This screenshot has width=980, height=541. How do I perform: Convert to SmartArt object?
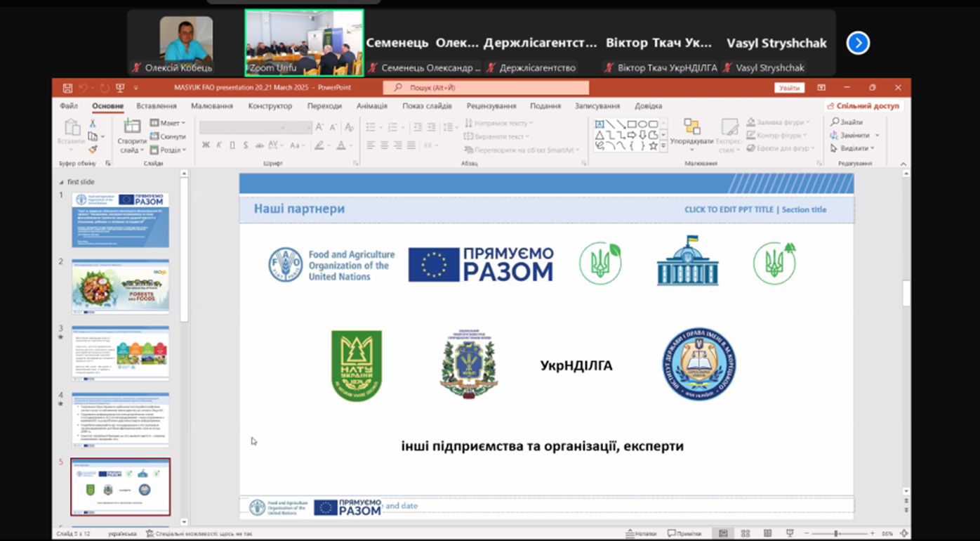pyautogui.click(x=522, y=150)
